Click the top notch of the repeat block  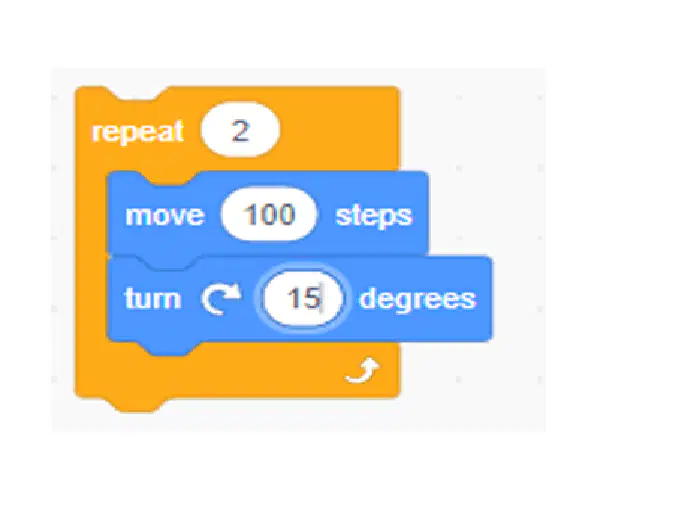coord(138,94)
